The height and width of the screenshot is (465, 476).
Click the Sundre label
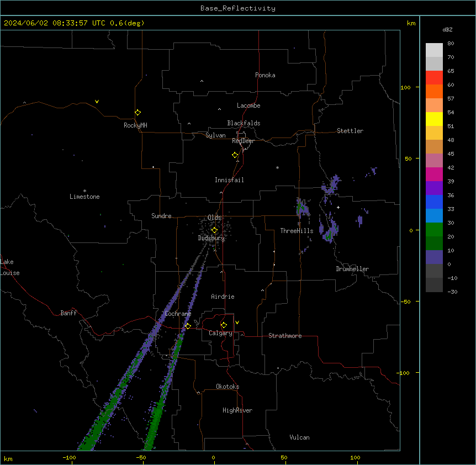click(x=161, y=216)
